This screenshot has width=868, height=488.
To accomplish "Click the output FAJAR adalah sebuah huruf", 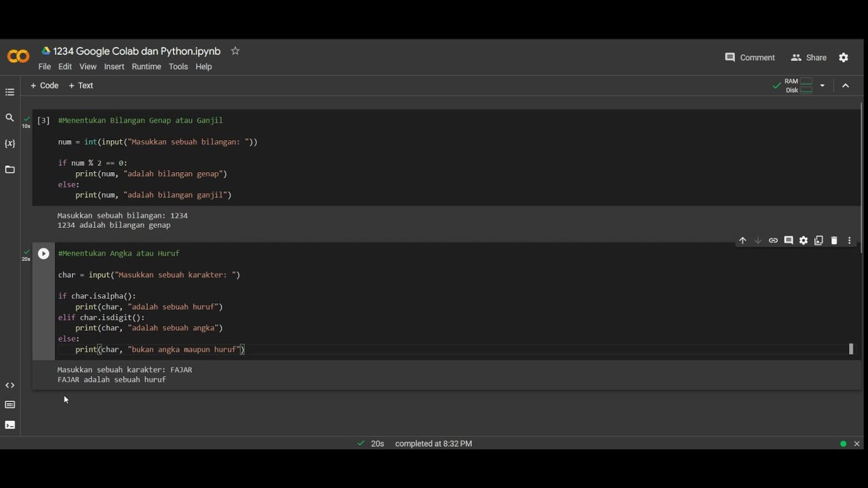I will pyautogui.click(x=112, y=380).
